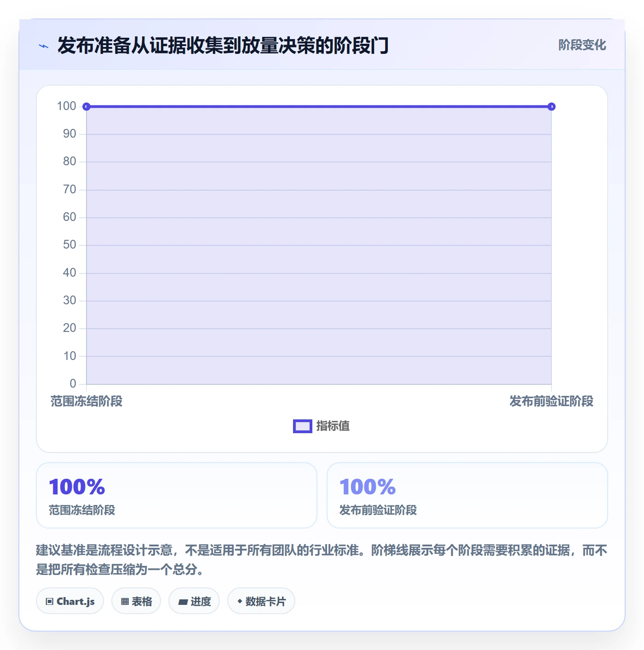Click the y-axis value 100
The image size is (644, 650).
tap(66, 106)
